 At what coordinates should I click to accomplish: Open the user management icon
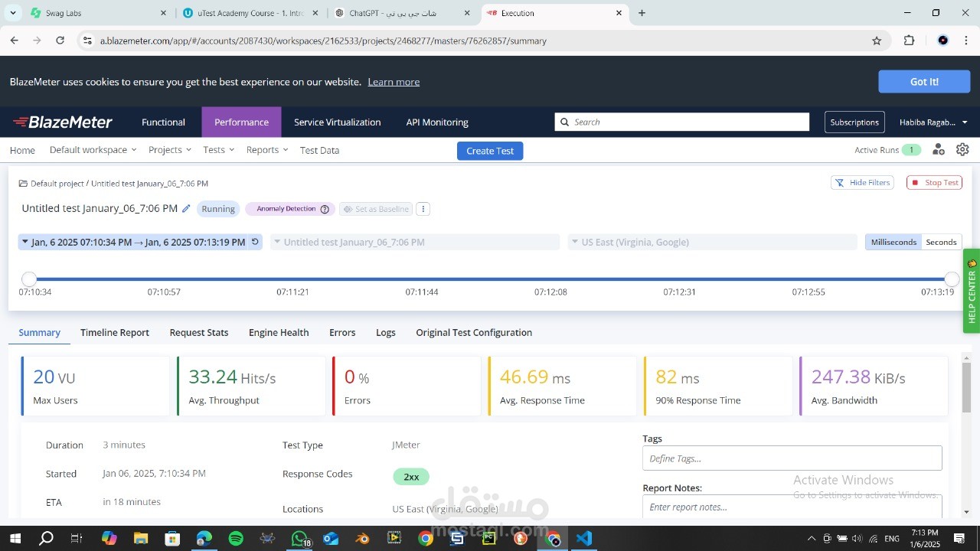click(x=938, y=150)
